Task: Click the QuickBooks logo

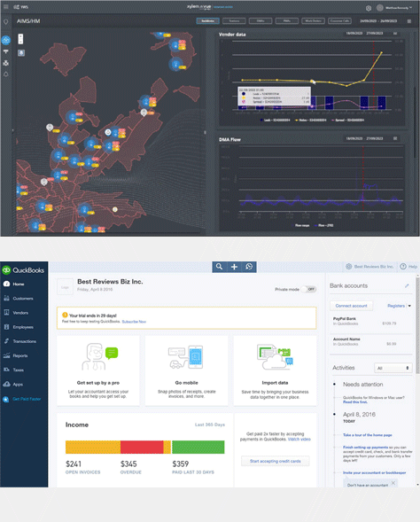Action: pyautogui.click(x=23, y=270)
